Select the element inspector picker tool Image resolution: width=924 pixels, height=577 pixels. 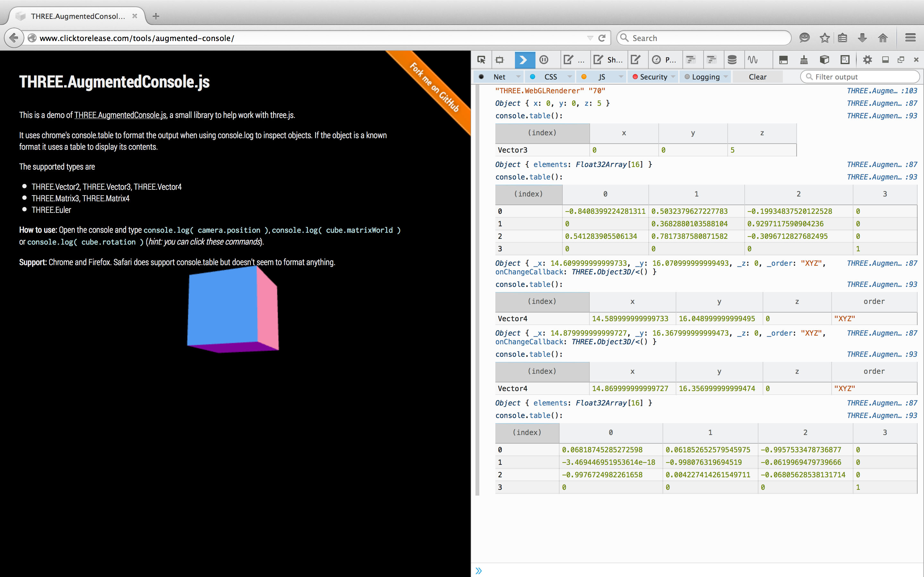(x=481, y=60)
